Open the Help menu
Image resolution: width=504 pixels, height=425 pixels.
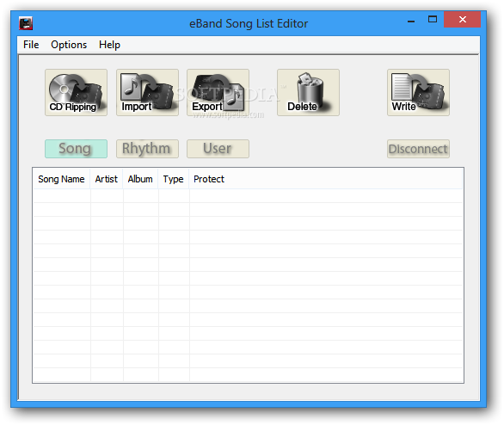[x=109, y=45]
